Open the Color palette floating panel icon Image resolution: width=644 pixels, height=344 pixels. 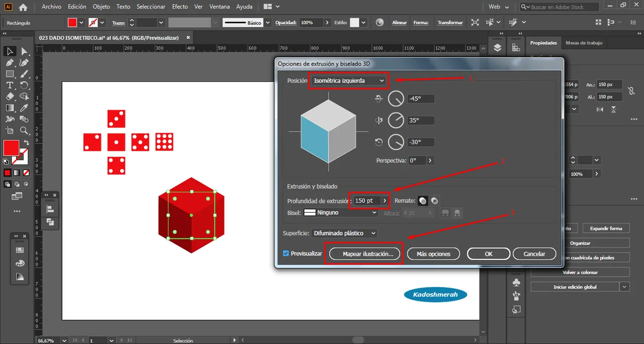(20, 263)
